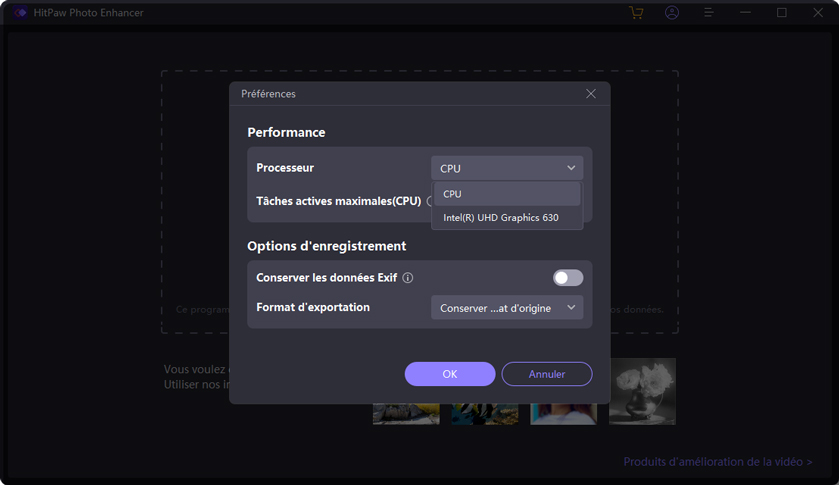Open the user account icon
This screenshot has width=839, height=485.
672,12
